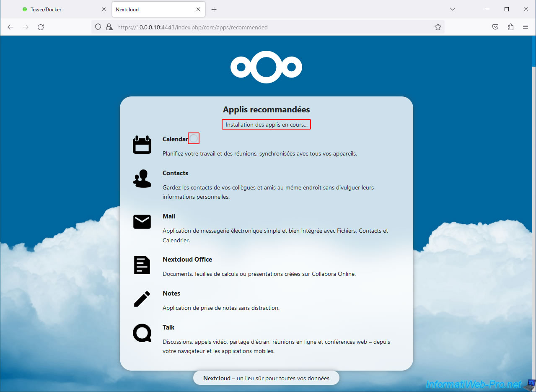
Task: Reload the current page
Action: (41, 27)
